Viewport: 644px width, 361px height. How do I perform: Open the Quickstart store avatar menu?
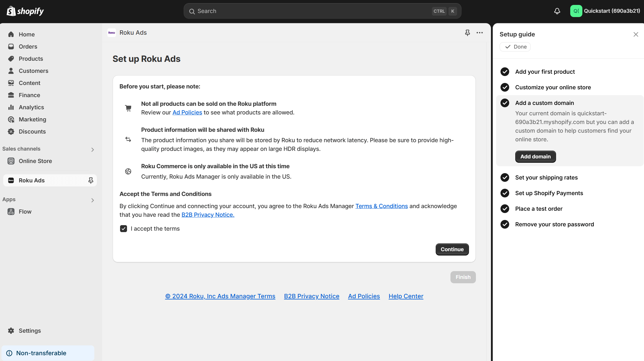point(576,11)
